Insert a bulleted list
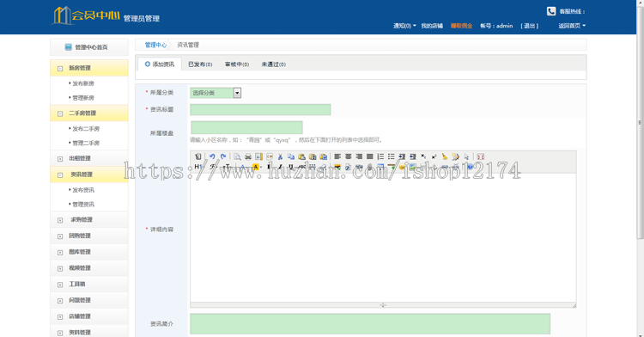 tap(392, 156)
